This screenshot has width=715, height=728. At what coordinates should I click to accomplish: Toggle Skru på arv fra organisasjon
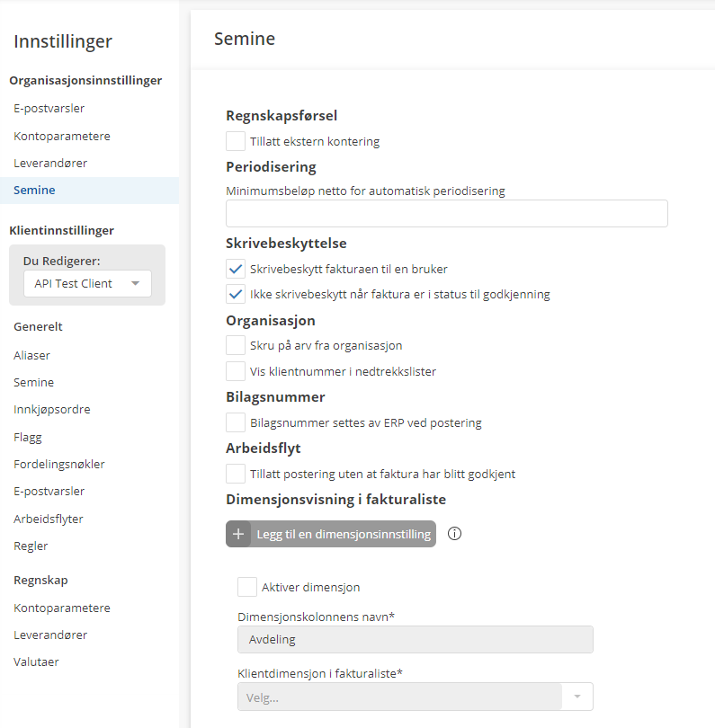point(236,345)
